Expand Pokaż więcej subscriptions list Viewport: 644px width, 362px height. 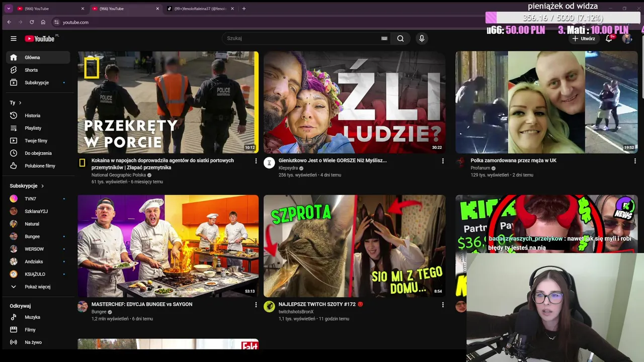(38, 287)
